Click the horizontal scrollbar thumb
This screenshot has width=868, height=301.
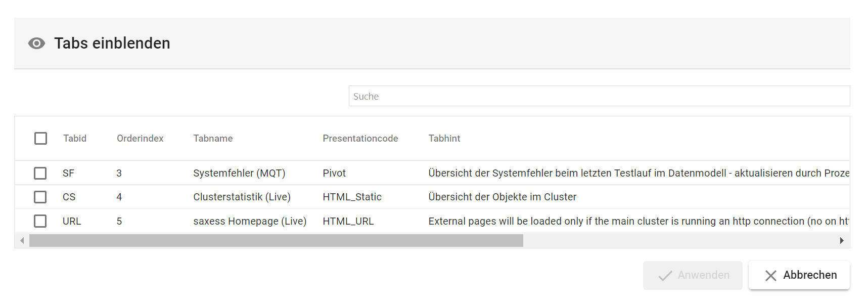pos(276,241)
